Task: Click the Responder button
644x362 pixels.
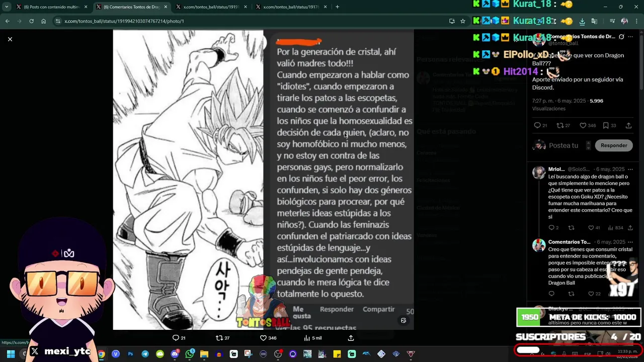Action: 614,145
